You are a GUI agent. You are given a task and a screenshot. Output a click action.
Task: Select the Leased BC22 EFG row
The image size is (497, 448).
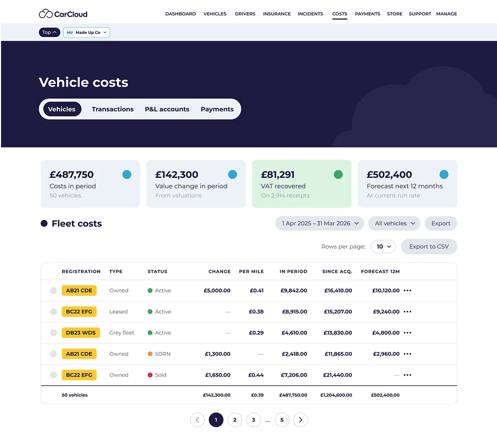click(53, 311)
